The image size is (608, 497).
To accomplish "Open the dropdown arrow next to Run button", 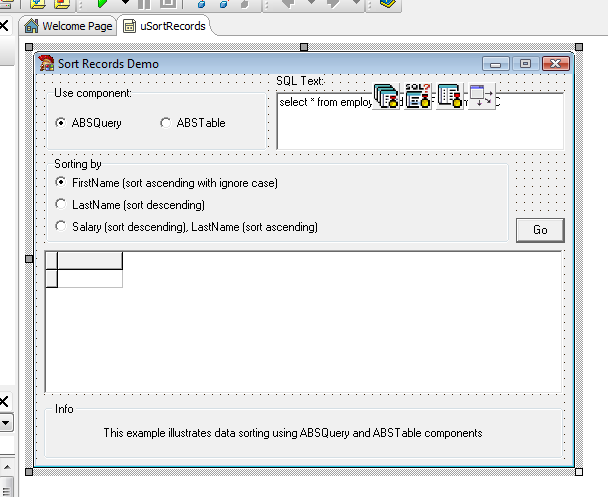I will click(x=125, y=4).
